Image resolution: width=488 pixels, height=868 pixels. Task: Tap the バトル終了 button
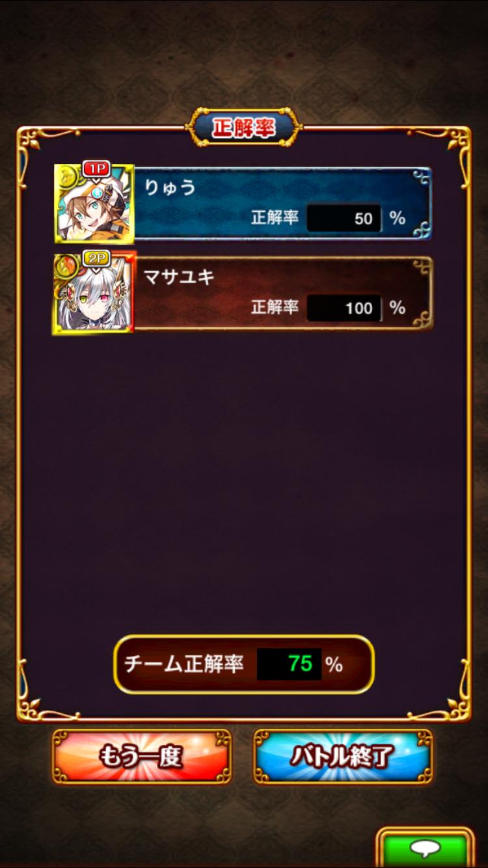pos(343,756)
